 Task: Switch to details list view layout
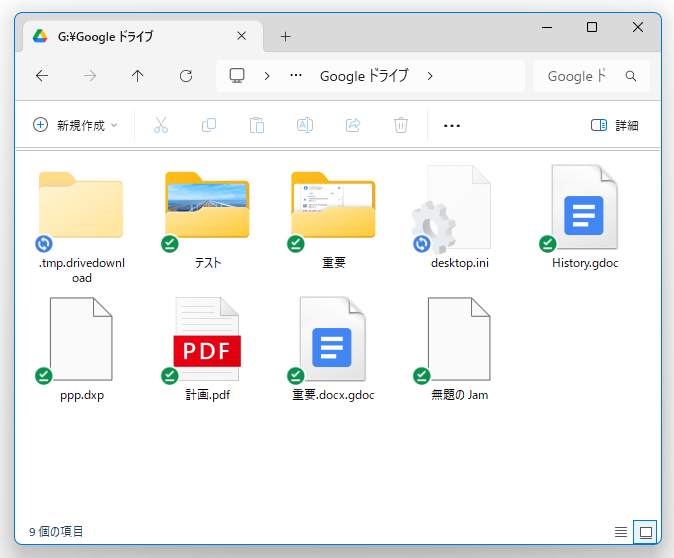[621, 532]
